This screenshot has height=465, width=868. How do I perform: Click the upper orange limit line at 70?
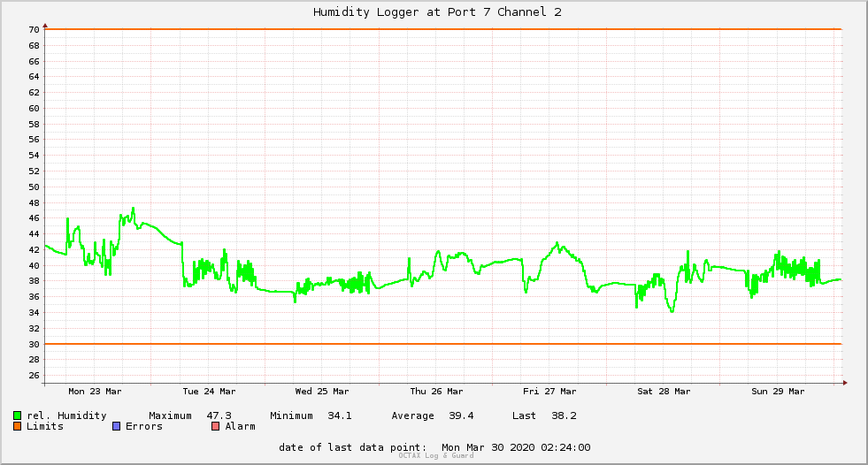click(x=443, y=29)
